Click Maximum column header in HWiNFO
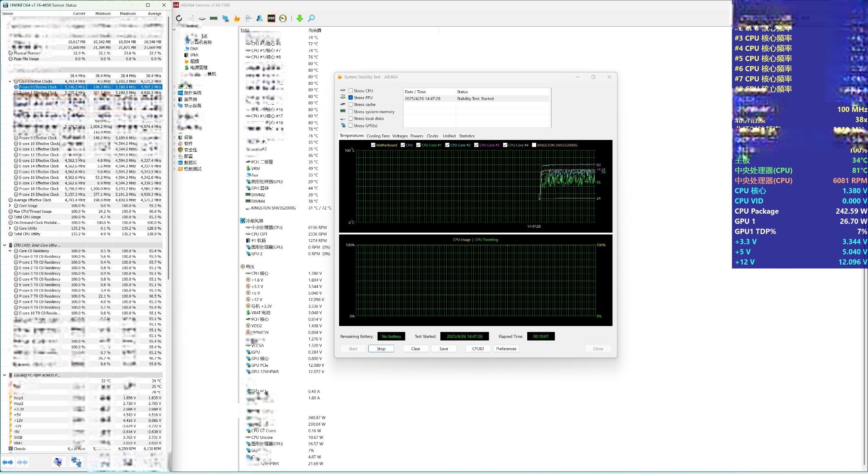Viewport: 868px width, 474px height. (124, 14)
